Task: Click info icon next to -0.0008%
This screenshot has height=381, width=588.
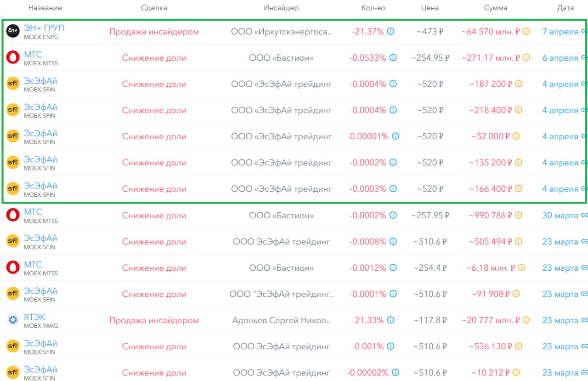Action: point(393,241)
